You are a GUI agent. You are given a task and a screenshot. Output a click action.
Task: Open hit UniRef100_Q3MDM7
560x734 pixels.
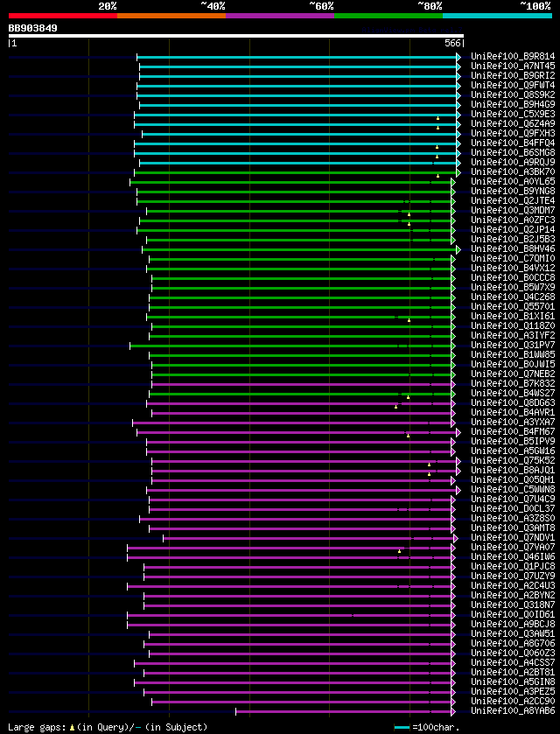click(513, 210)
